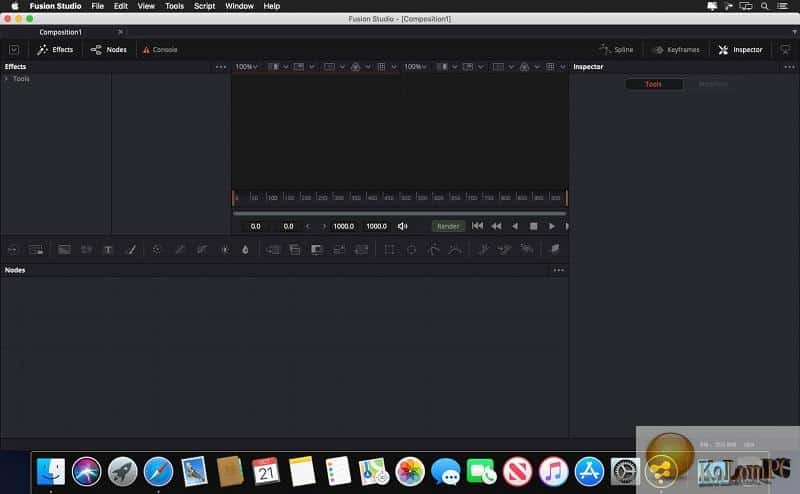Image resolution: width=800 pixels, height=494 pixels.
Task: Open Nodes panel three-dot options menu
Action: pyautogui.click(x=559, y=270)
